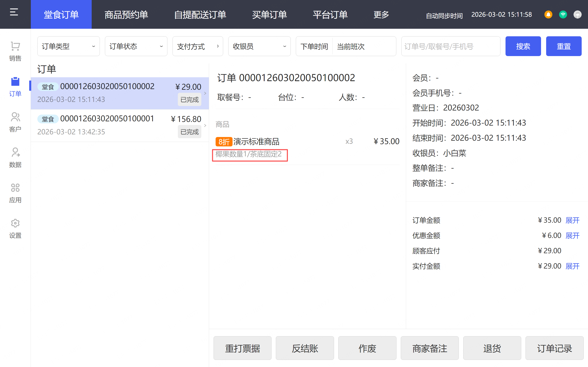Click the hamburger menu icon
This screenshot has height=367, width=588.
coord(14,12)
